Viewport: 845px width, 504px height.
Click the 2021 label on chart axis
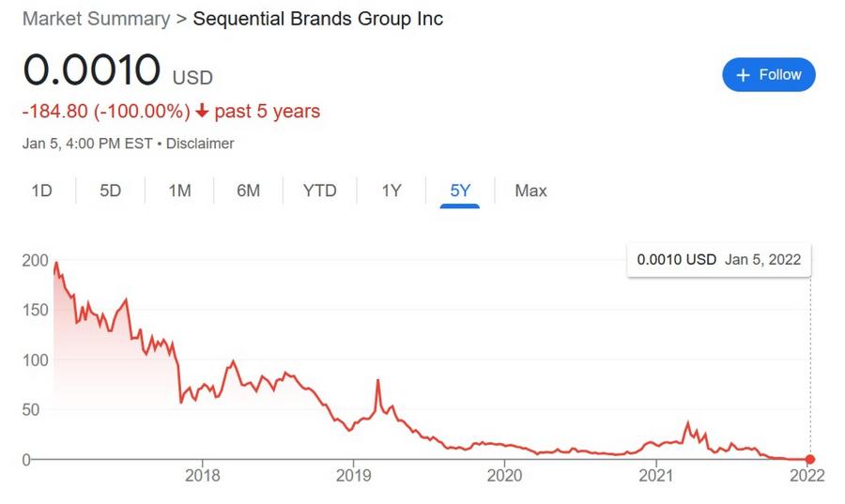pyautogui.click(x=656, y=476)
